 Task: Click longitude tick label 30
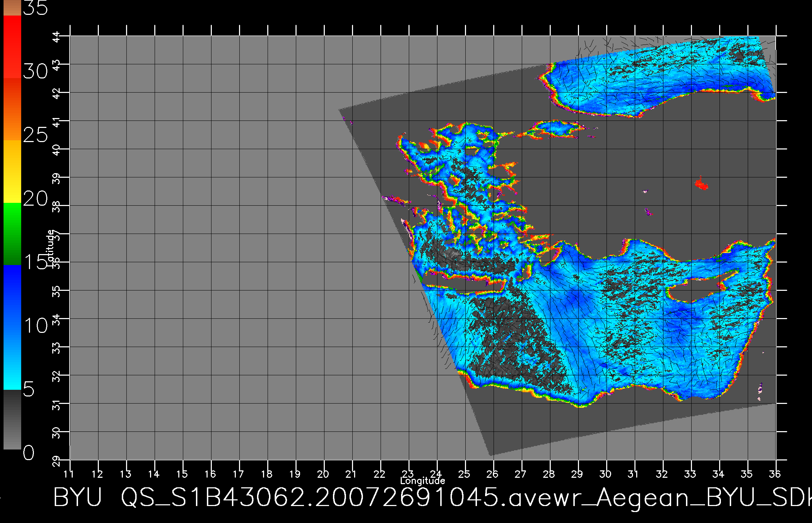pyautogui.click(x=605, y=474)
